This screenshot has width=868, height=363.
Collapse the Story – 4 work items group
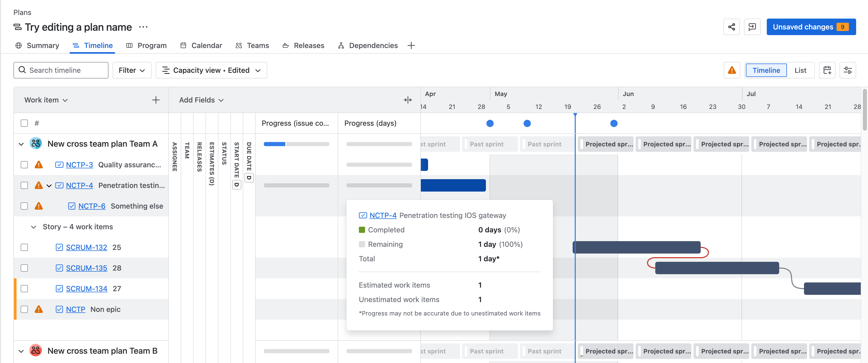click(33, 227)
